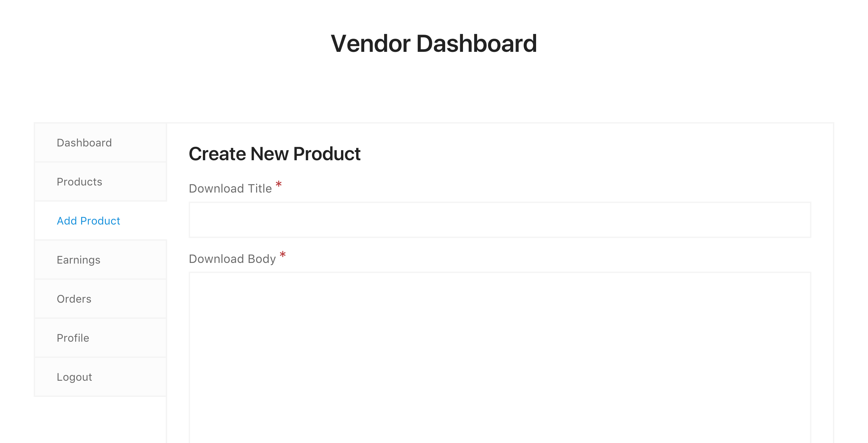Open the Orders sidebar item

point(74,299)
